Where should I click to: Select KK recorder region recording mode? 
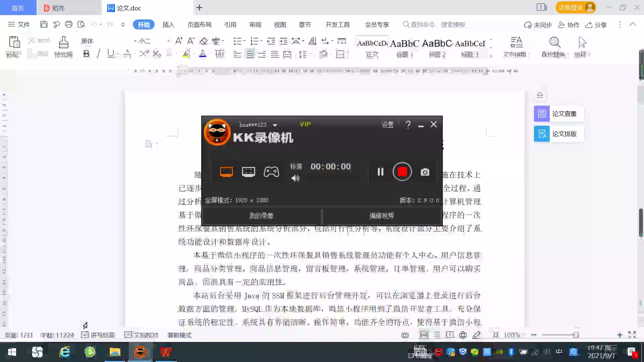[248, 172]
